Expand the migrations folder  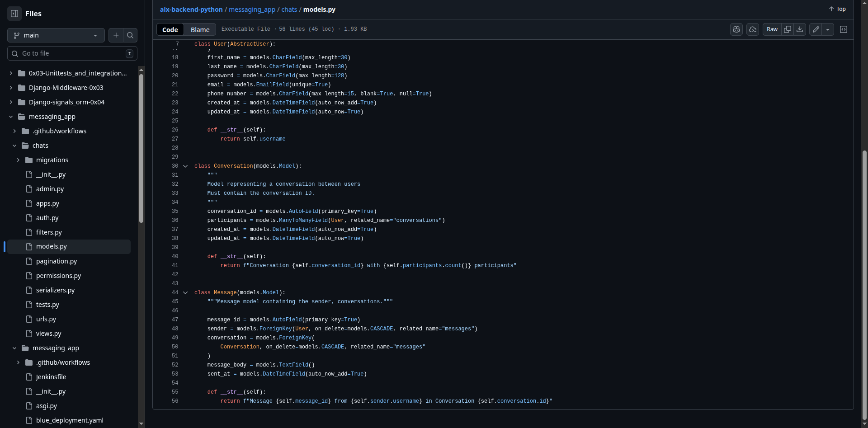coord(19,160)
